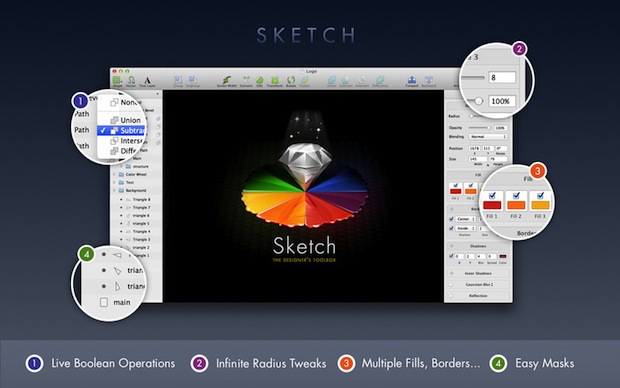Click the enlarged orange-yellow Fill 3 swatch
The width and height of the screenshot is (620, 388).
540,205
